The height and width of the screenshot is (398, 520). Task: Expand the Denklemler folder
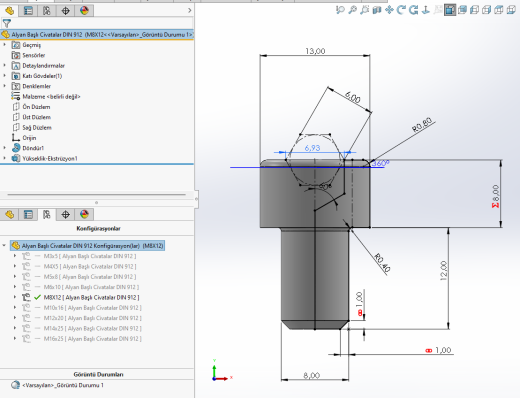tap(4, 86)
